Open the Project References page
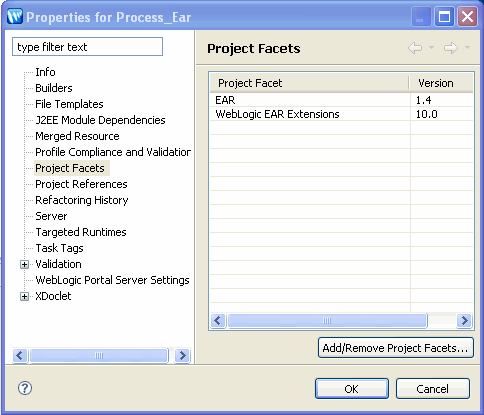Screen dimensions: 484x415 (x=81, y=184)
